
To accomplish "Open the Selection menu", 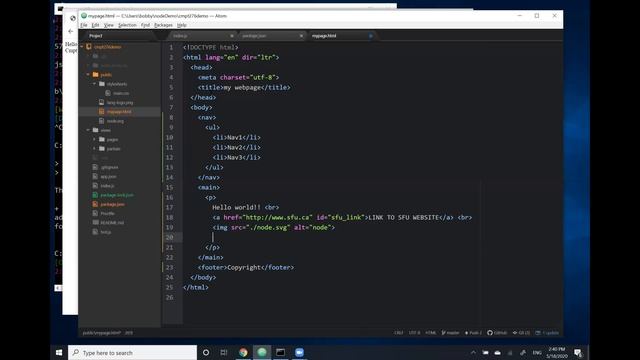I will (x=127, y=25).
